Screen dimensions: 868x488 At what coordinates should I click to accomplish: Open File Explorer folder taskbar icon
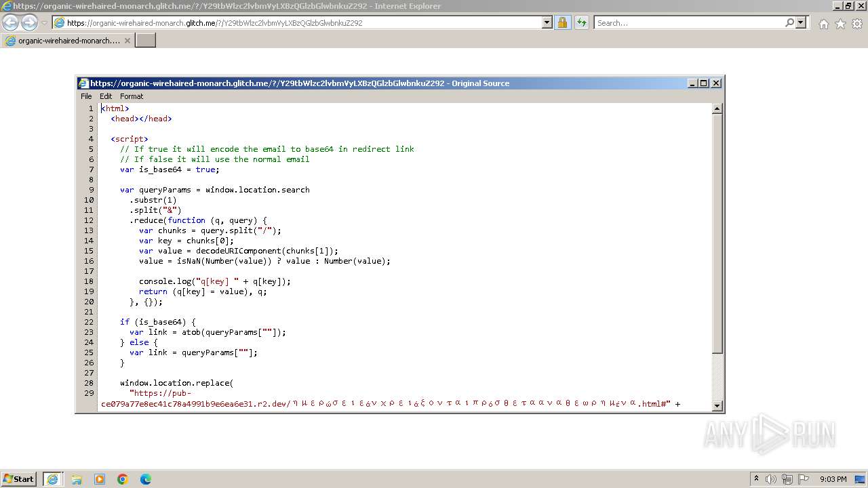[77, 479]
